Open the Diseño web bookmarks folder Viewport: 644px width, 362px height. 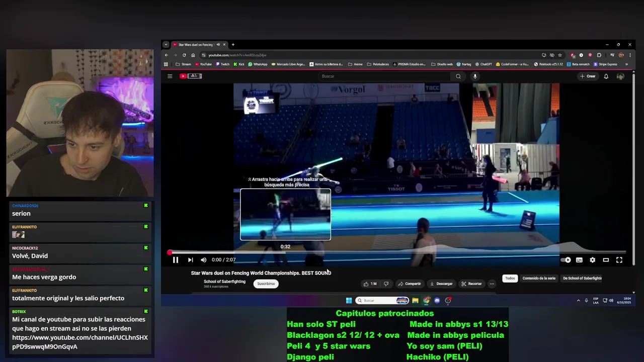[442, 64]
